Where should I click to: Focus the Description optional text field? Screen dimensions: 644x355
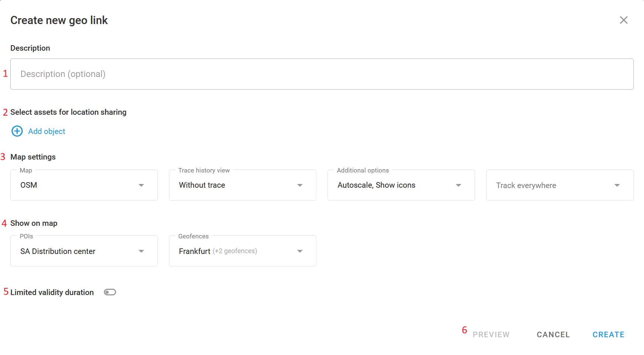pyautogui.click(x=322, y=74)
